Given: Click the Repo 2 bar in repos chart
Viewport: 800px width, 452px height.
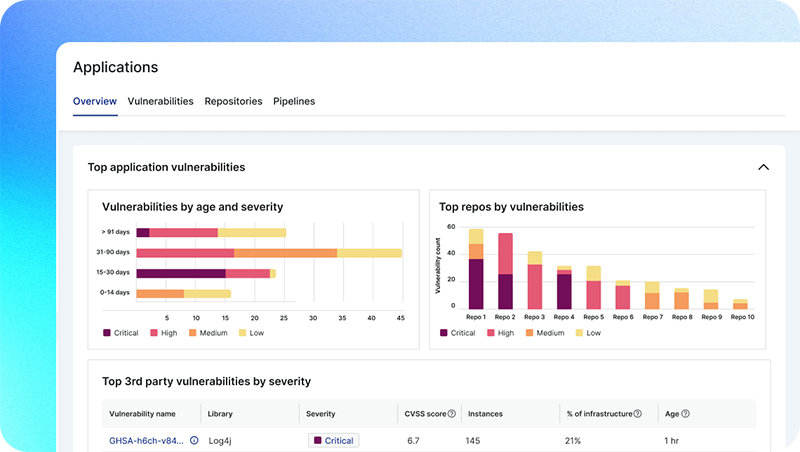Looking at the screenshot, I should [x=505, y=272].
